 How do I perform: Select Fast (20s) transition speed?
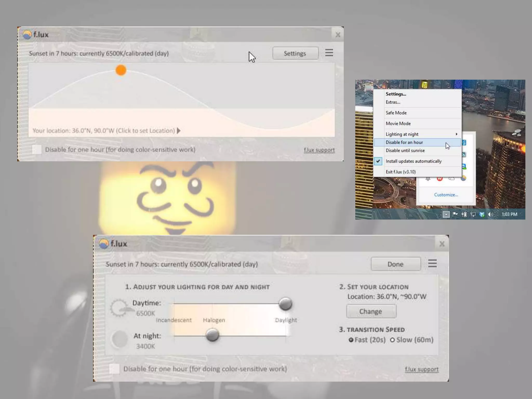(x=351, y=340)
